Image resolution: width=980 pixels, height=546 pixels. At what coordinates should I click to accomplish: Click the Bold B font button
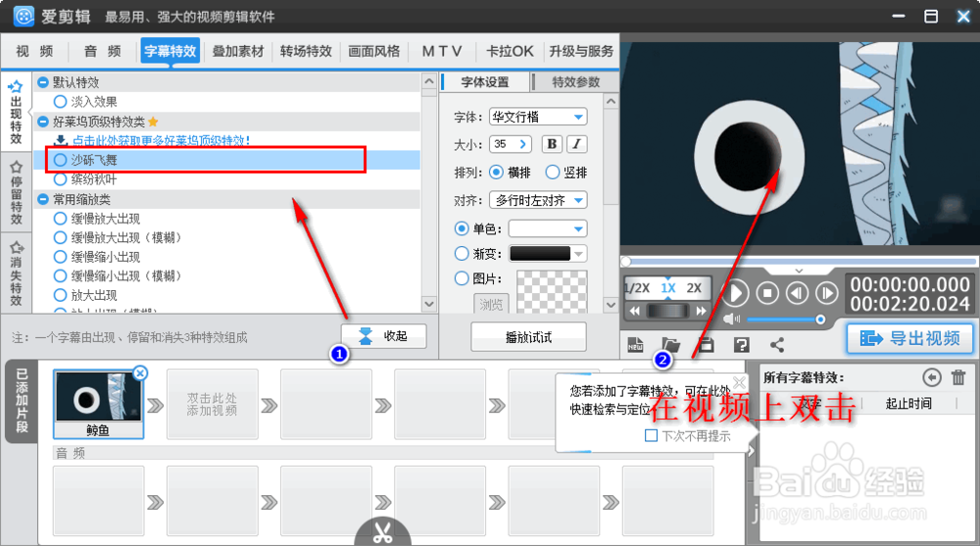click(552, 144)
